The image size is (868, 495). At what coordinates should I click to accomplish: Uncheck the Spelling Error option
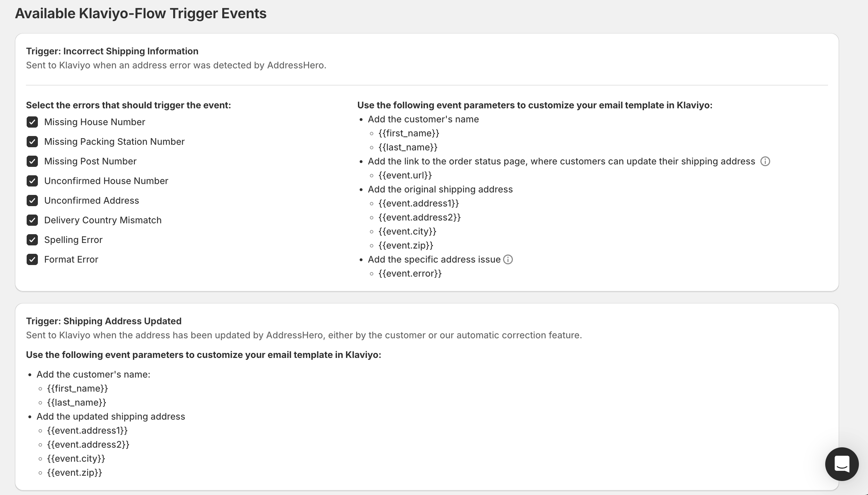point(32,240)
